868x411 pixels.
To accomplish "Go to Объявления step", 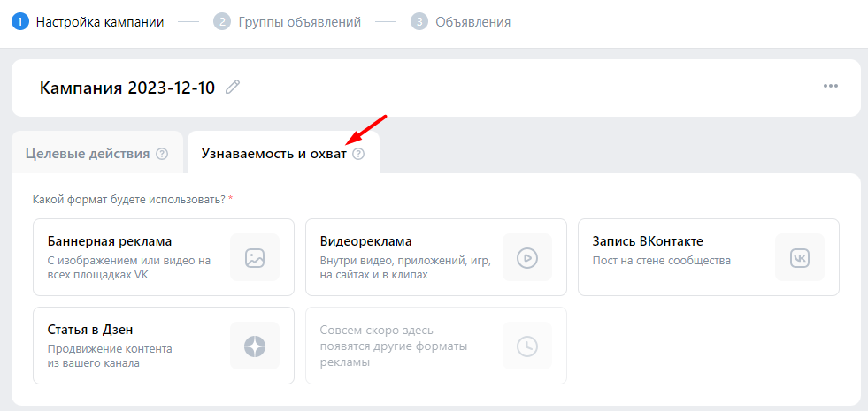I will click(x=473, y=22).
